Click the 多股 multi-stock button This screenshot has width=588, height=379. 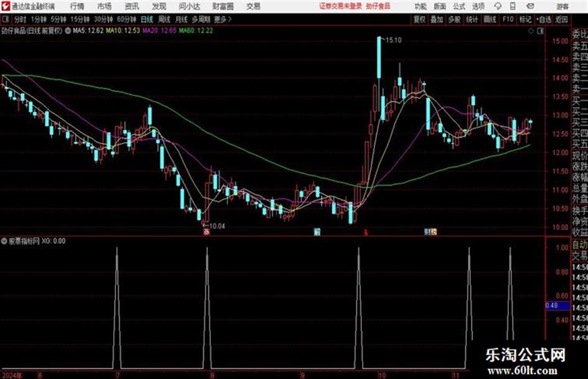pyautogui.click(x=454, y=19)
